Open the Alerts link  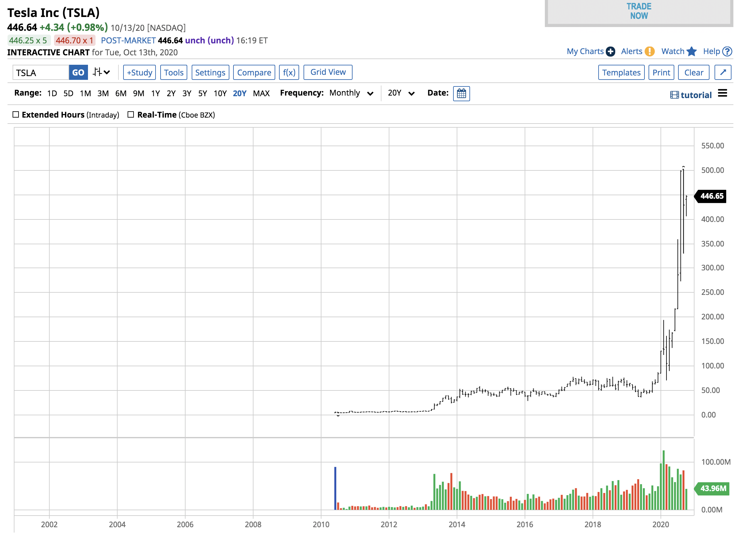pos(631,51)
